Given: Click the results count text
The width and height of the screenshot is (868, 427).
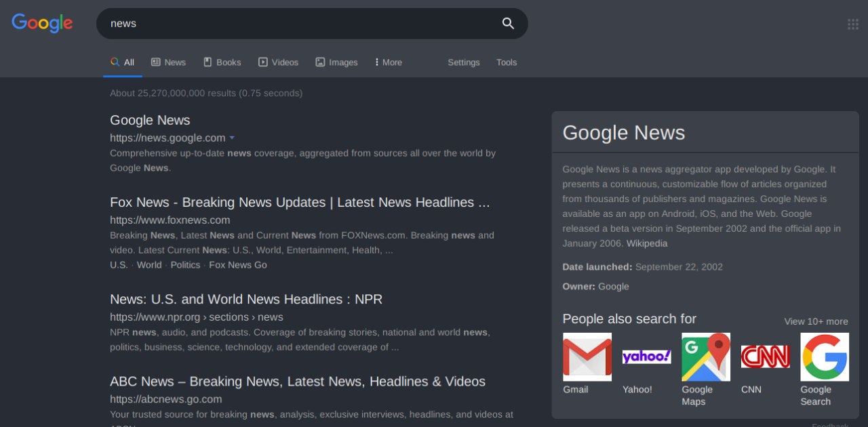Looking at the screenshot, I should click(206, 94).
